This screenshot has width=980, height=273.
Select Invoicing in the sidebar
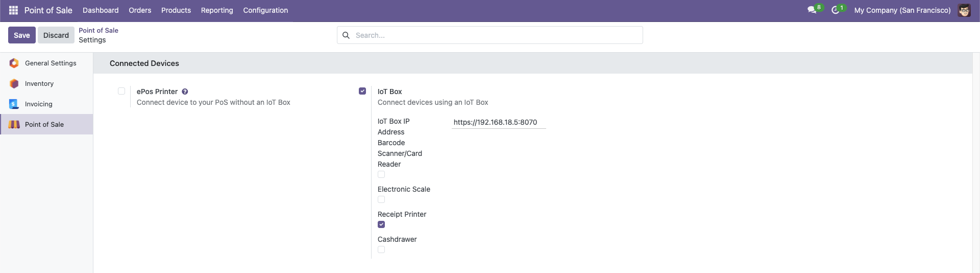tap(46, 104)
